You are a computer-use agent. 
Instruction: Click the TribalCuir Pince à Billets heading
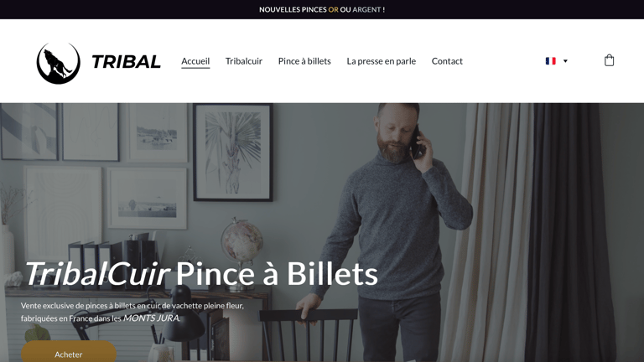pos(201,273)
